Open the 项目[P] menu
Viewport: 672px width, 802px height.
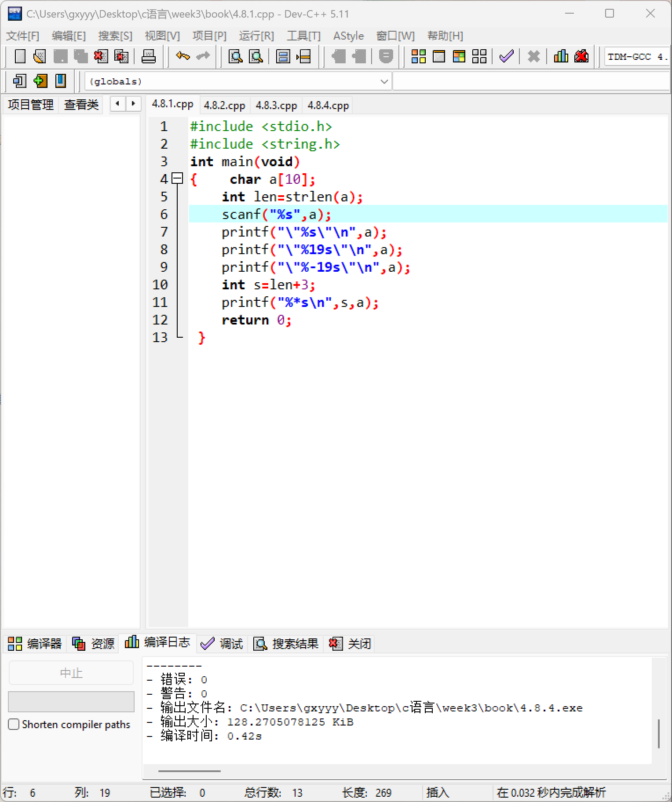[209, 36]
